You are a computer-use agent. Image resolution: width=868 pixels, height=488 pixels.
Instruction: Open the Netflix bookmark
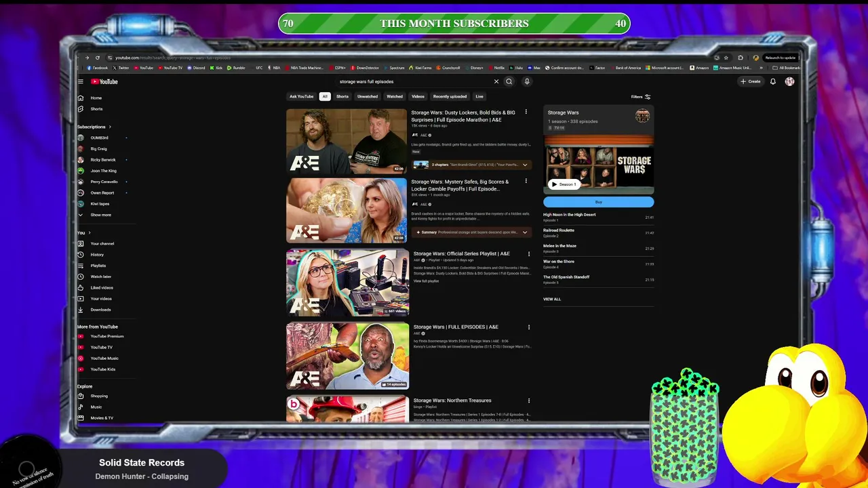pyautogui.click(x=496, y=68)
